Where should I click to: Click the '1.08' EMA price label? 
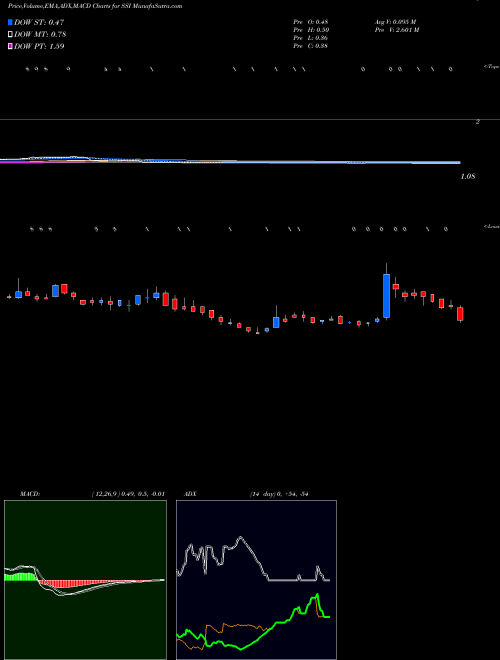click(x=468, y=177)
